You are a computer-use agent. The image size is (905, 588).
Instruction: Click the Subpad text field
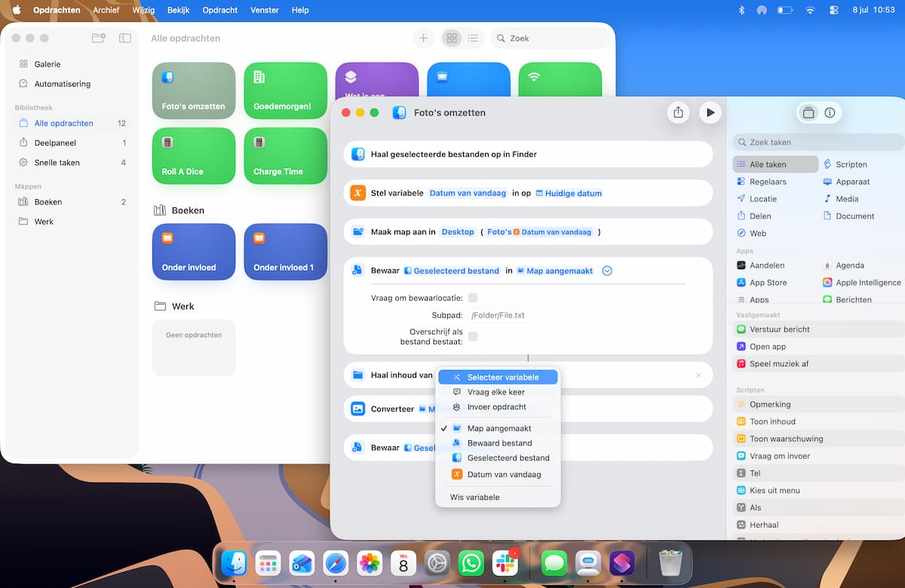pos(576,315)
